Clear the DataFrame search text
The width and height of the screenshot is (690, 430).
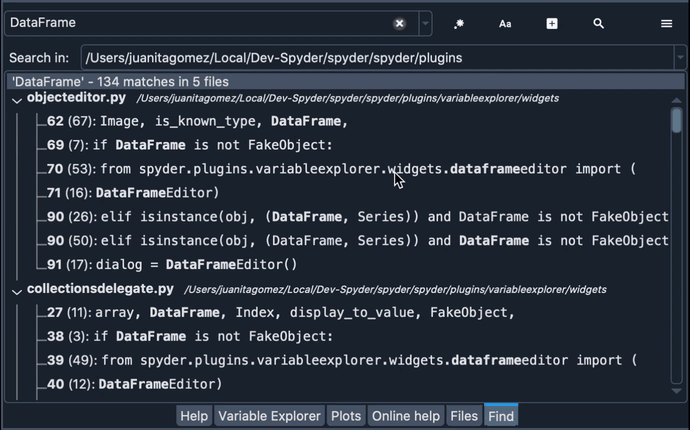click(x=399, y=23)
